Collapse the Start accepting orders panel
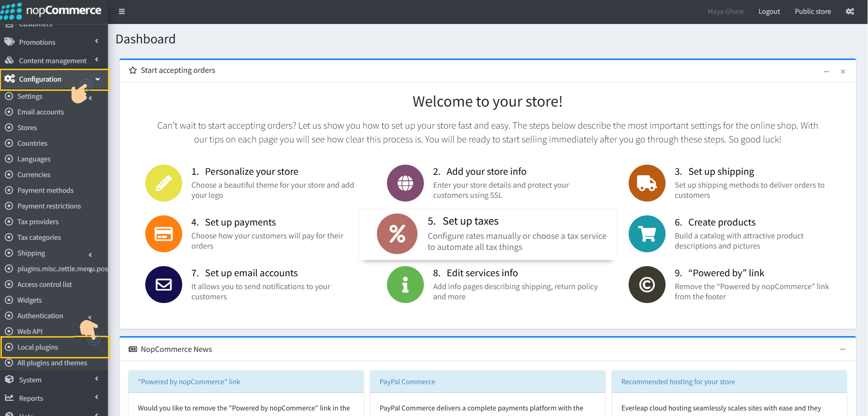This screenshot has height=416, width=868. (x=826, y=71)
